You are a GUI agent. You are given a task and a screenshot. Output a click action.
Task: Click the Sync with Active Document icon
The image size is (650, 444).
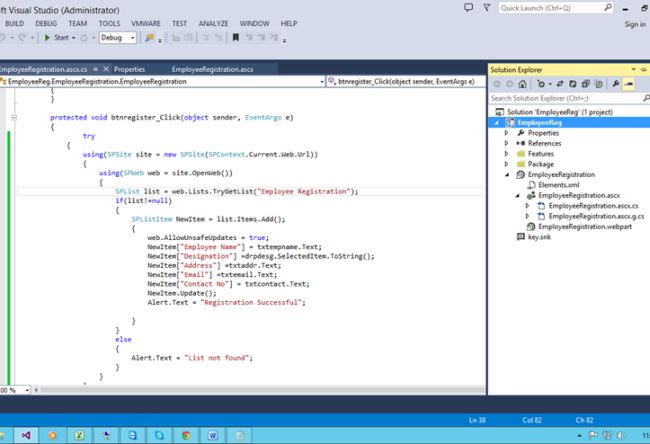coord(558,85)
